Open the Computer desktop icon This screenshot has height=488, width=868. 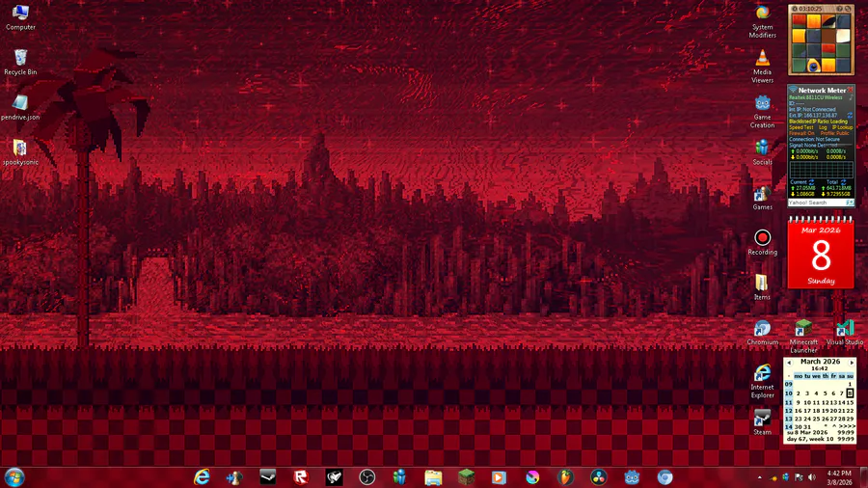20,17
